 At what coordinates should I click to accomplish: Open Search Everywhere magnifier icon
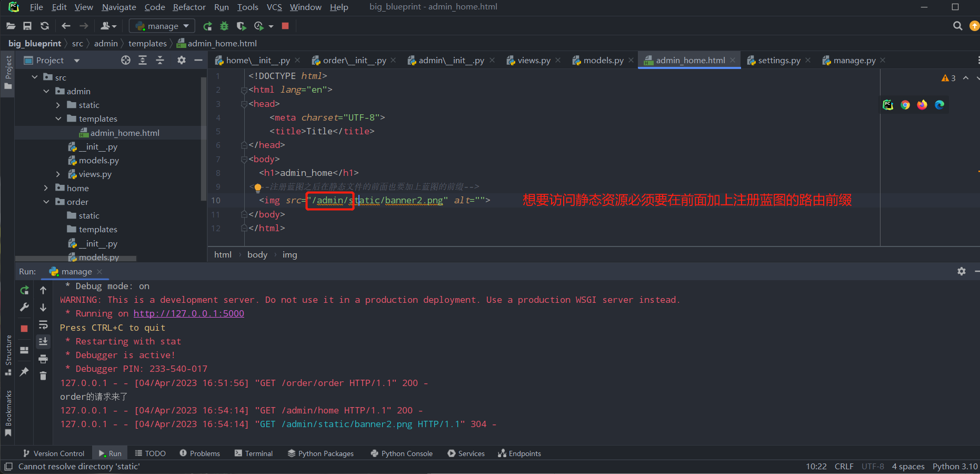pyautogui.click(x=958, y=26)
